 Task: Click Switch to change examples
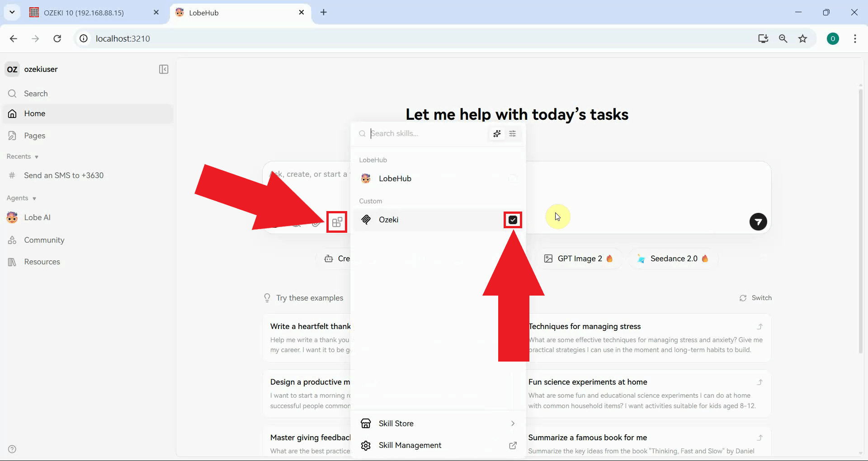pyautogui.click(x=755, y=298)
